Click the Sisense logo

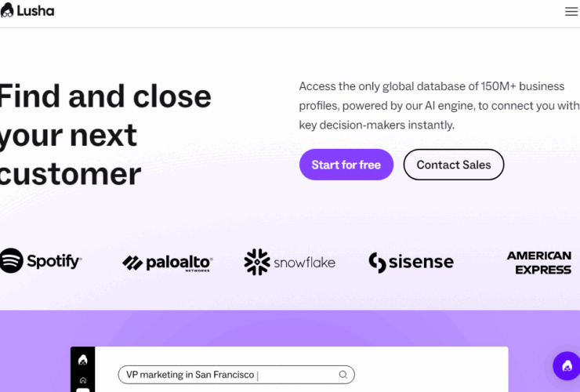coord(411,262)
